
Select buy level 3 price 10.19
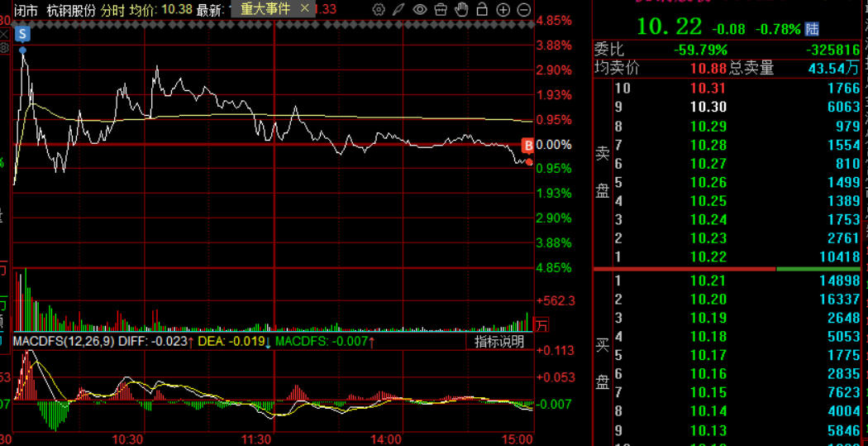click(708, 318)
